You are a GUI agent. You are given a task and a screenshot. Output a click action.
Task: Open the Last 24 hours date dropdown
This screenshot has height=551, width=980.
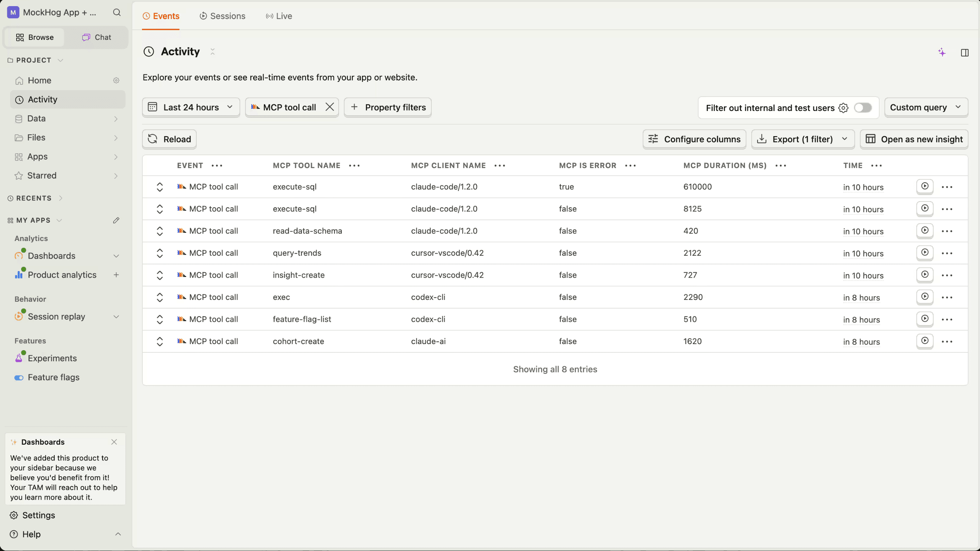pyautogui.click(x=191, y=107)
